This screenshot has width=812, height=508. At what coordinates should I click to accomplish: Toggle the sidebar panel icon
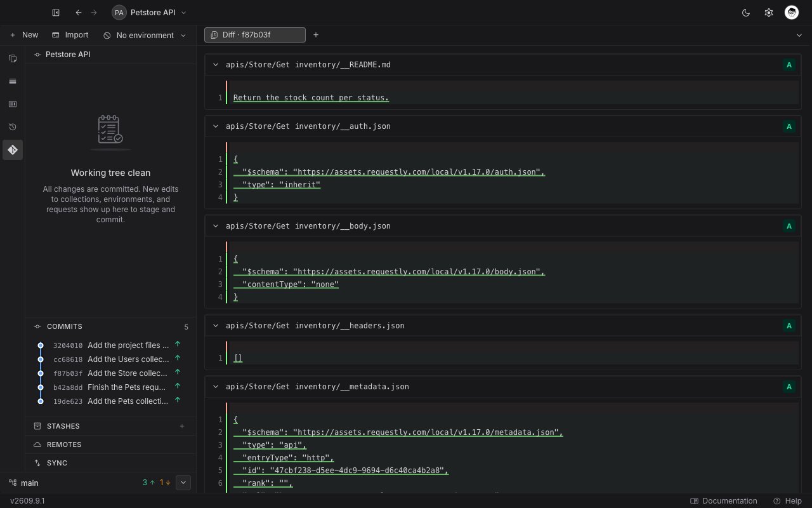click(56, 13)
